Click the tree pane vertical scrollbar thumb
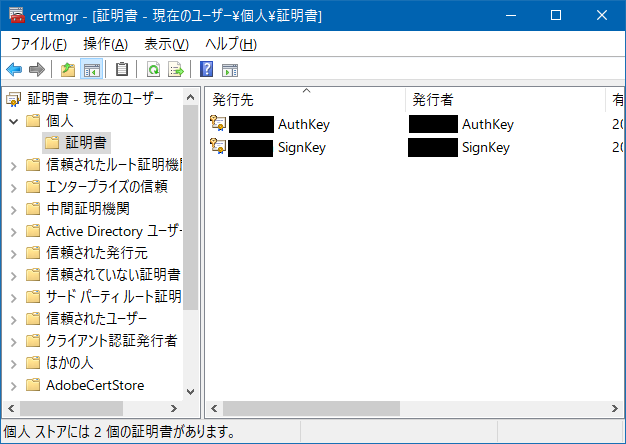 tap(190, 208)
